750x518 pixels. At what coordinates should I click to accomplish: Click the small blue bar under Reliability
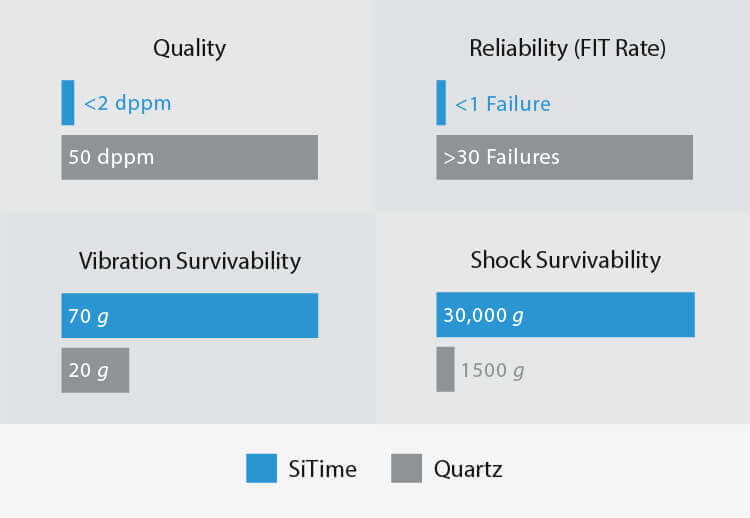pyautogui.click(x=441, y=103)
